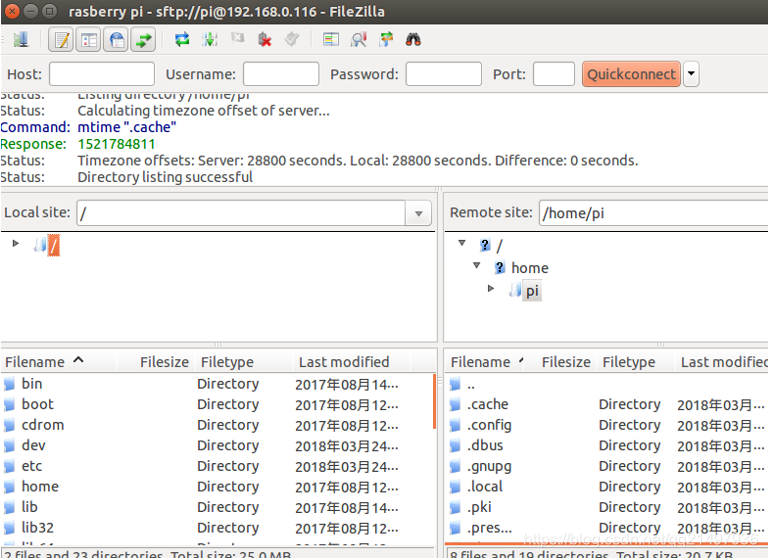This screenshot has width=768, height=558.
Task: Collapse remote root tree node
Action: click(x=462, y=243)
